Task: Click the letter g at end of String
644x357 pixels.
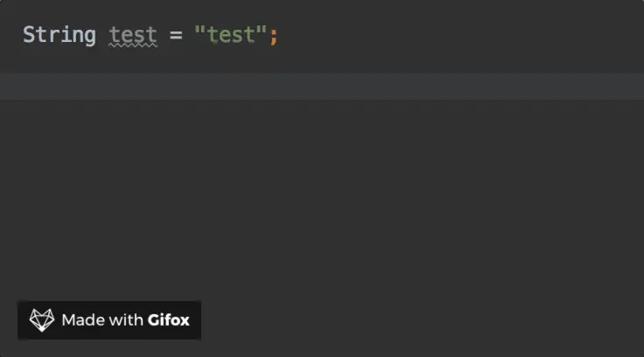Action: [x=89, y=37]
